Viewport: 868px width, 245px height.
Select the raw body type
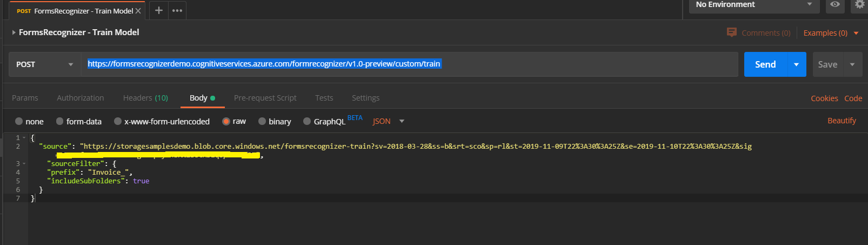[234, 121]
